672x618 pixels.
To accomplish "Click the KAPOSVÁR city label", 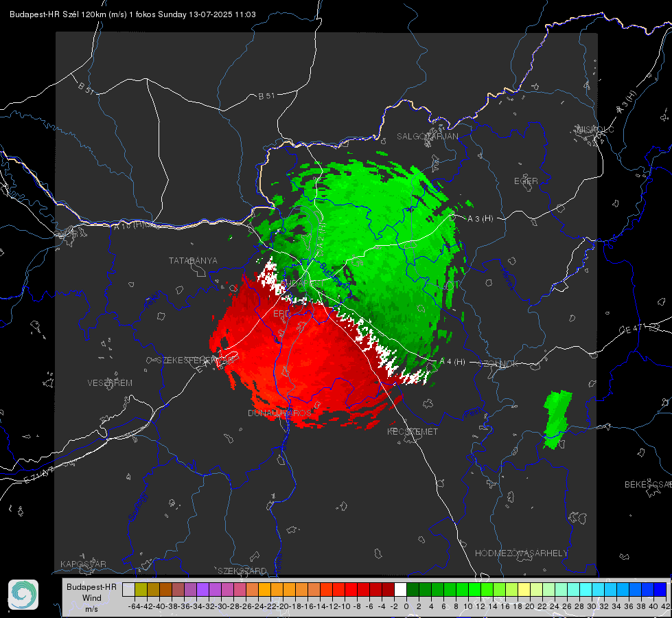I will click(x=83, y=564).
